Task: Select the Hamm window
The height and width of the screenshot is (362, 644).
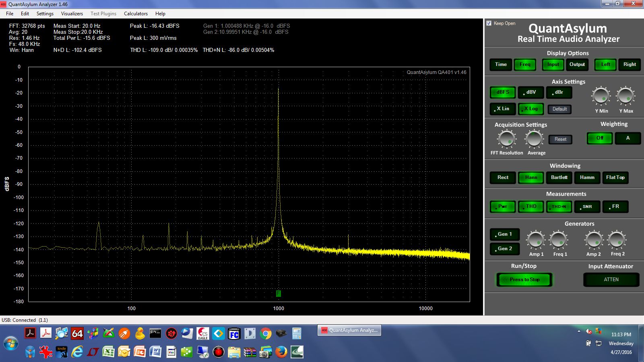Action: pos(587,177)
